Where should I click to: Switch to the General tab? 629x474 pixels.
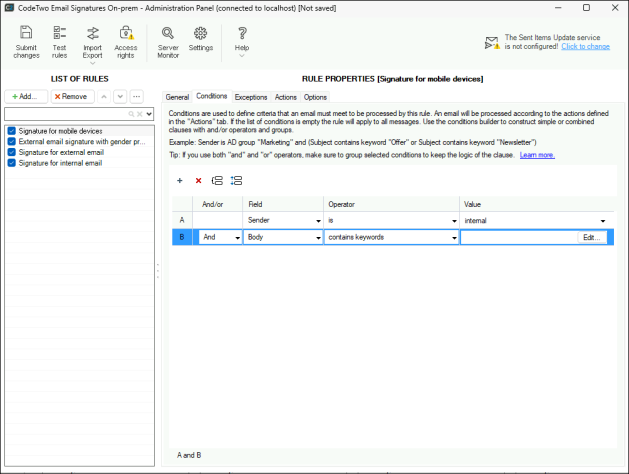177,97
